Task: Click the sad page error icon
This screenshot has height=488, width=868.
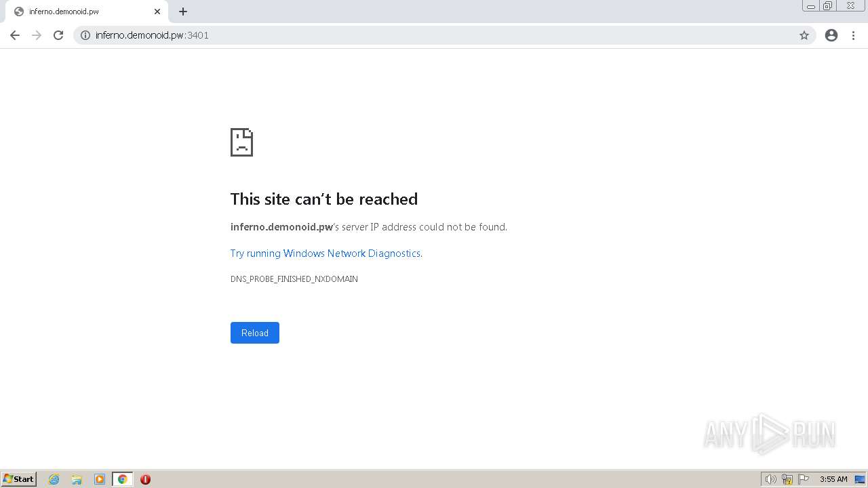Action: click(x=241, y=142)
